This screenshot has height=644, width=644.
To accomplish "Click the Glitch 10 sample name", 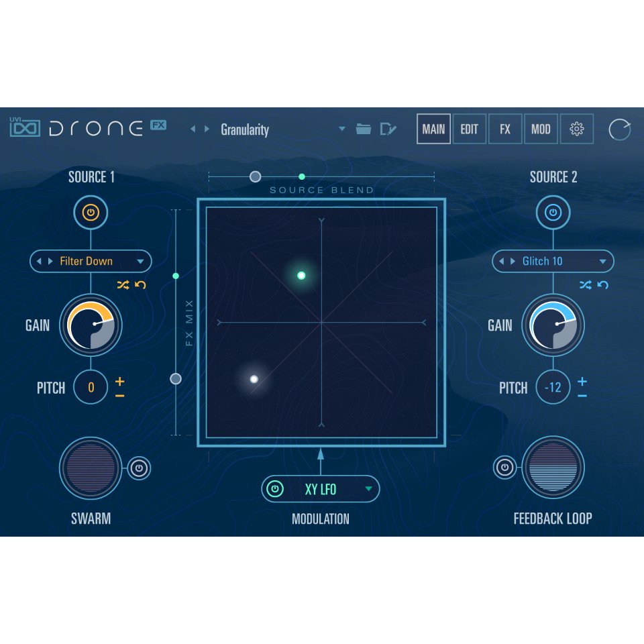I will [x=542, y=261].
